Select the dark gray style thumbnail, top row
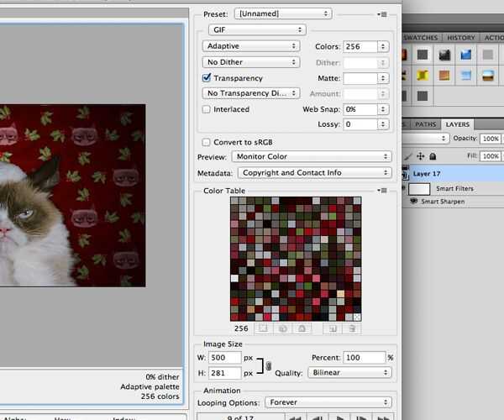 point(423,55)
